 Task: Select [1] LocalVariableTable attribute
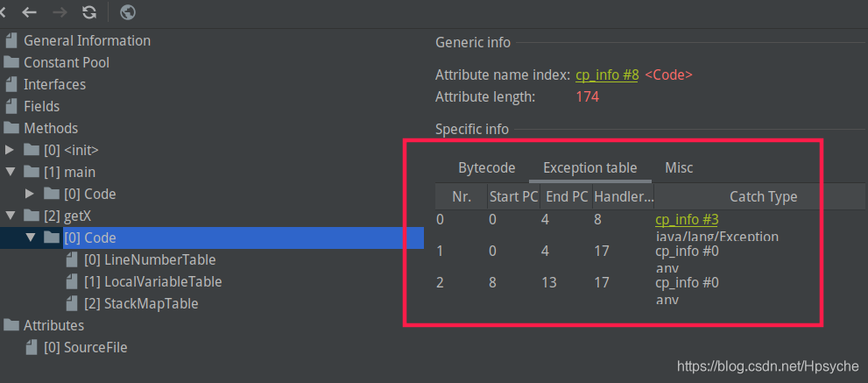pyautogui.click(x=152, y=281)
